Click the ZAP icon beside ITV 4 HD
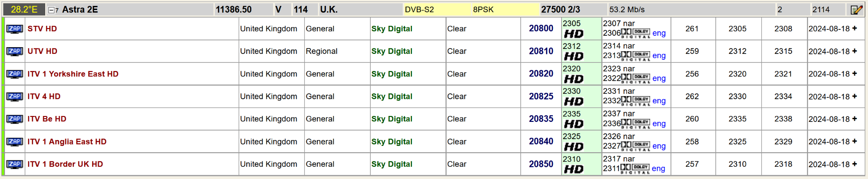Image resolution: width=868 pixels, height=179 pixels. pos(14,97)
